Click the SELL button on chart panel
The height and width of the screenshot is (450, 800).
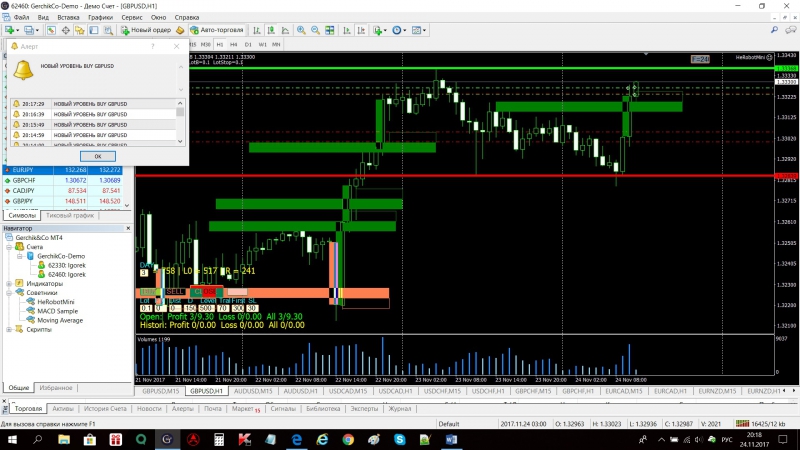click(x=174, y=292)
